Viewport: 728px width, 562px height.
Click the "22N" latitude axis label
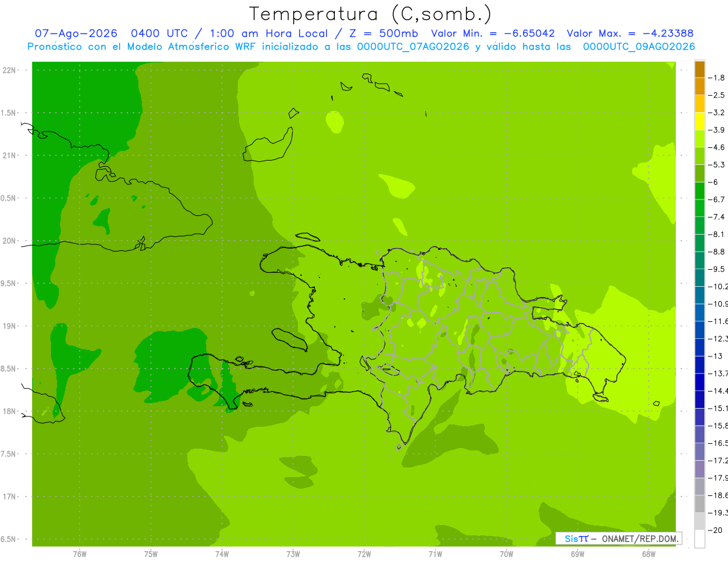tap(8, 70)
